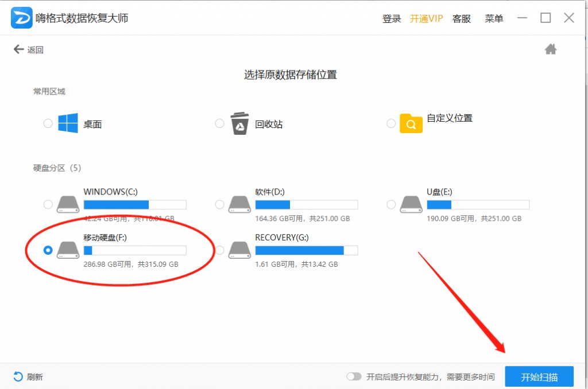Open the 菜单 menu
588x389 pixels.
pos(494,18)
